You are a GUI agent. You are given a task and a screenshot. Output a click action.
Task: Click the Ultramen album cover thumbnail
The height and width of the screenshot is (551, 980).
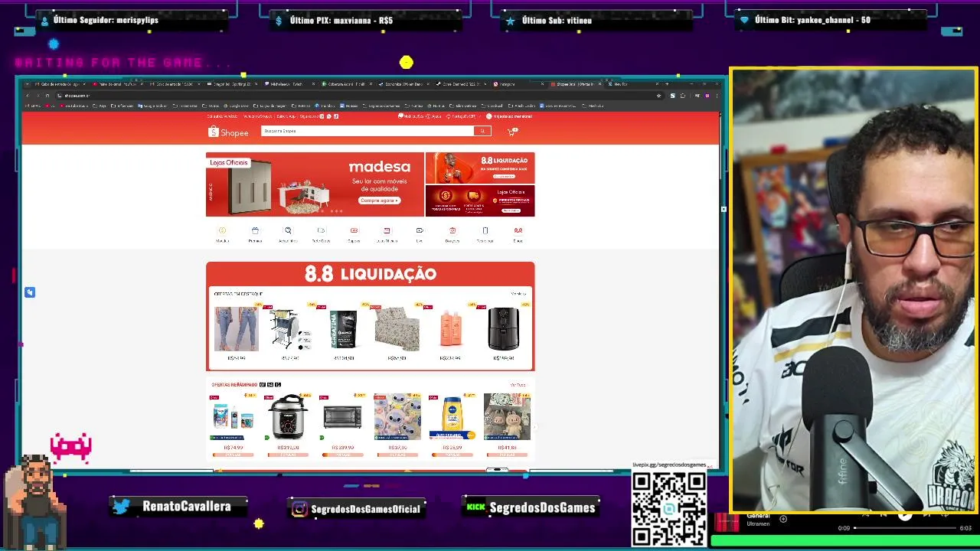727,523
